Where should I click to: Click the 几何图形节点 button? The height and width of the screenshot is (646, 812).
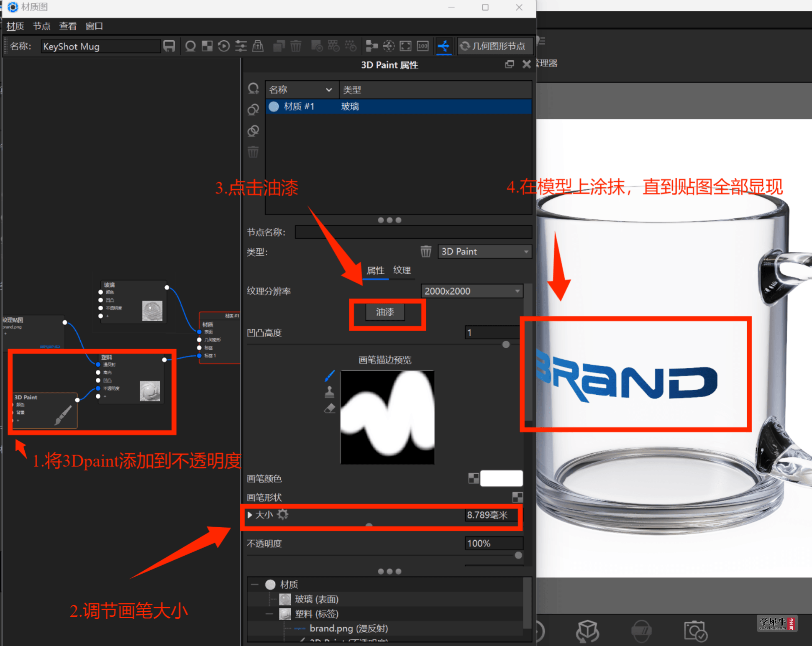click(x=494, y=46)
